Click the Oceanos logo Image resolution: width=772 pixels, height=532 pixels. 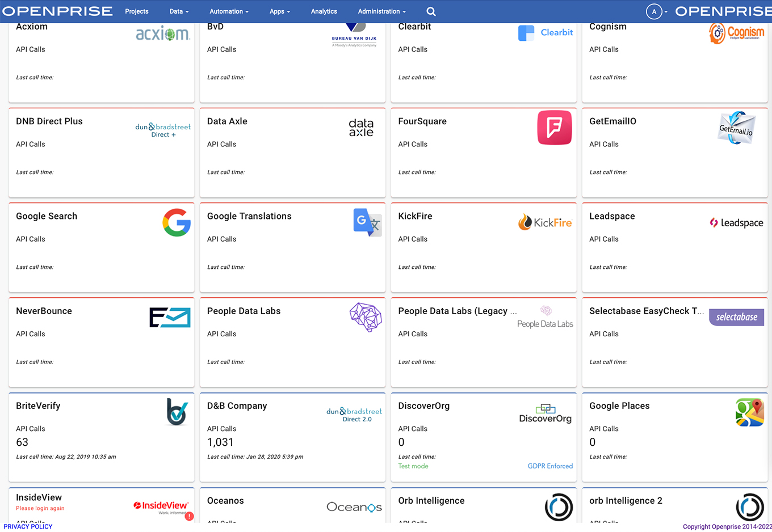click(x=354, y=507)
